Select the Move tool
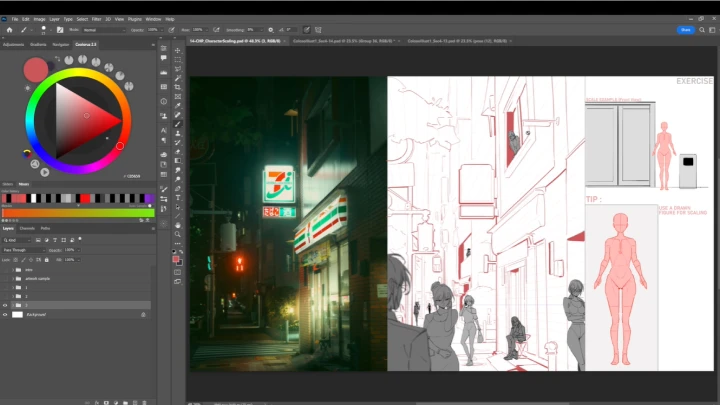 (x=178, y=50)
